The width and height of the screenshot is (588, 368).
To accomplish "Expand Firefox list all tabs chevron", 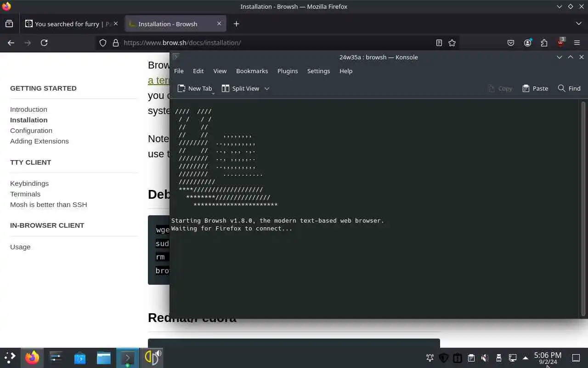I will pos(578,24).
